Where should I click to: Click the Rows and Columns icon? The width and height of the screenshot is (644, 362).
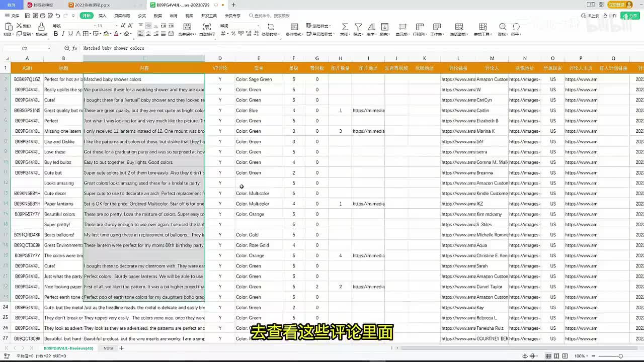(x=419, y=27)
